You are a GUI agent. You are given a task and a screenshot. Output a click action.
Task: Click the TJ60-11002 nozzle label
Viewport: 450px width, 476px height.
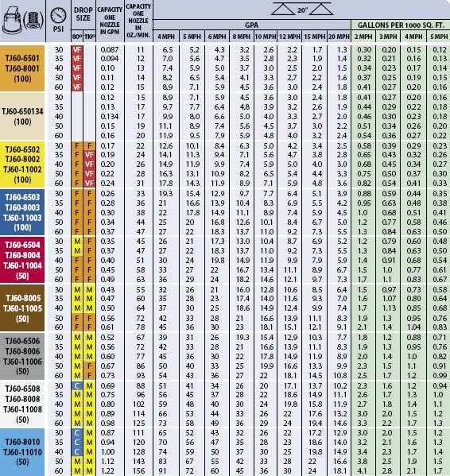pos(22,169)
